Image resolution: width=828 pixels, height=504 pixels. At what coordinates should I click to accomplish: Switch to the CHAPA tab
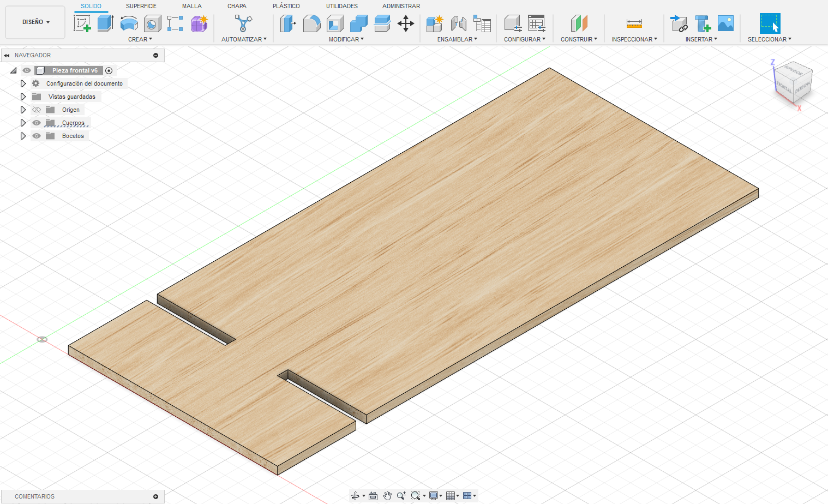(237, 6)
